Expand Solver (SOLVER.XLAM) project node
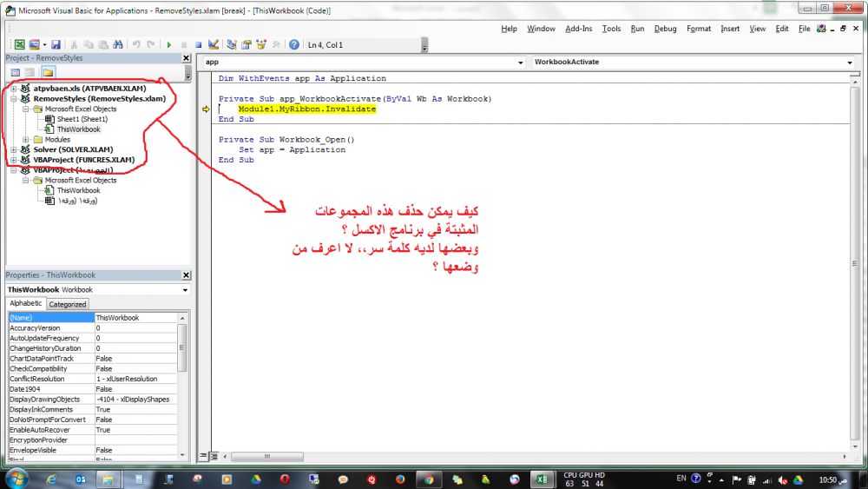Image resolution: width=868 pixels, height=489 pixels. pyautogui.click(x=14, y=149)
